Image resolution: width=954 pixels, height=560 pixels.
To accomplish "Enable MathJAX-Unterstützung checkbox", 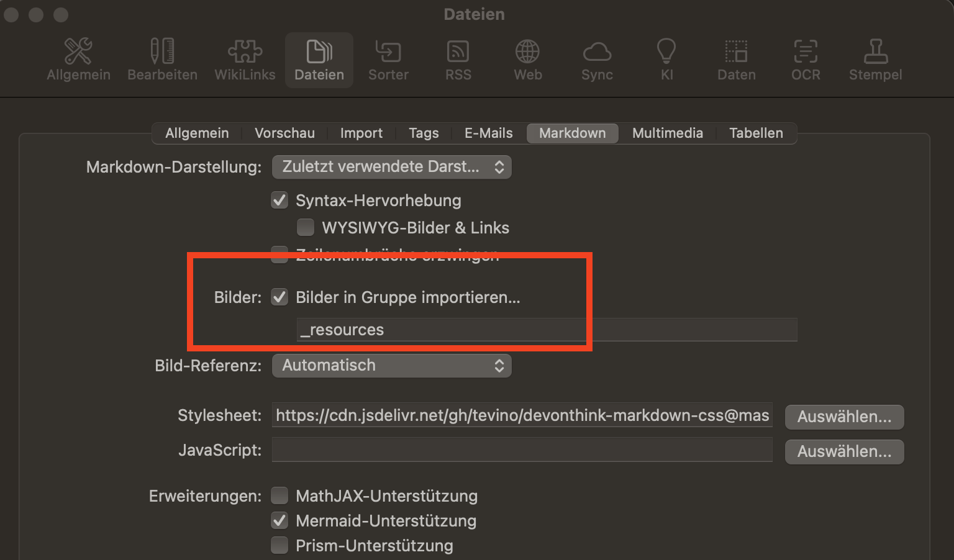I will [279, 496].
